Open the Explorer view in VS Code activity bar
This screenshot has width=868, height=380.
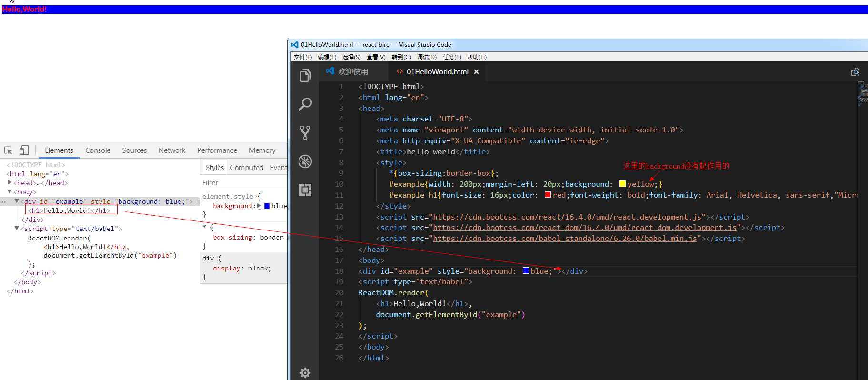[x=305, y=76]
